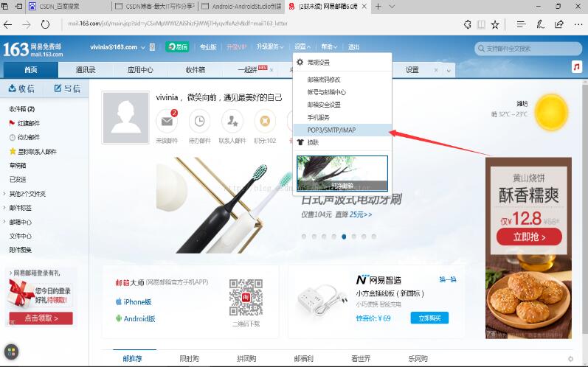Image resolution: width=588 pixels, height=367 pixels.
Task: Collapse 网易邮箱登录有礼 section
Action: [x=10, y=273]
